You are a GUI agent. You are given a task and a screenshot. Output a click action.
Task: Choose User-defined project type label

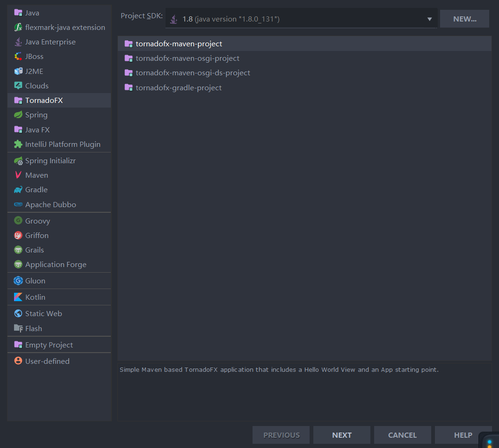click(x=47, y=361)
